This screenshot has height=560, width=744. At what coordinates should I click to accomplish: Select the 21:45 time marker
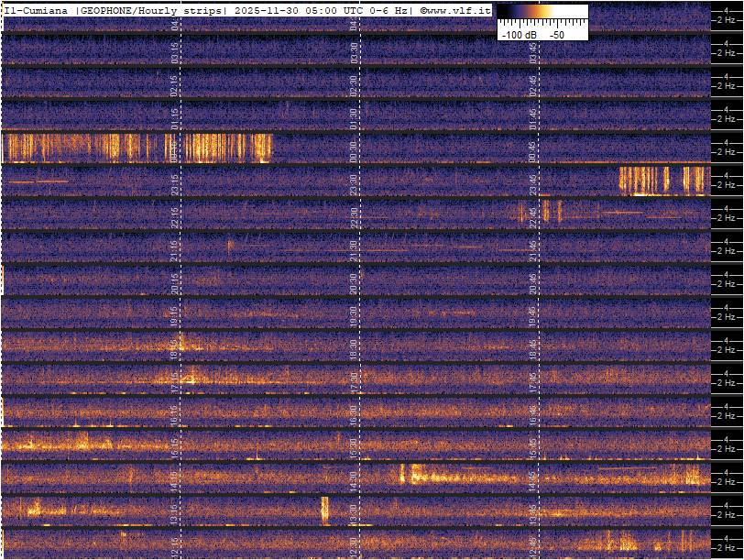click(x=533, y=249)
